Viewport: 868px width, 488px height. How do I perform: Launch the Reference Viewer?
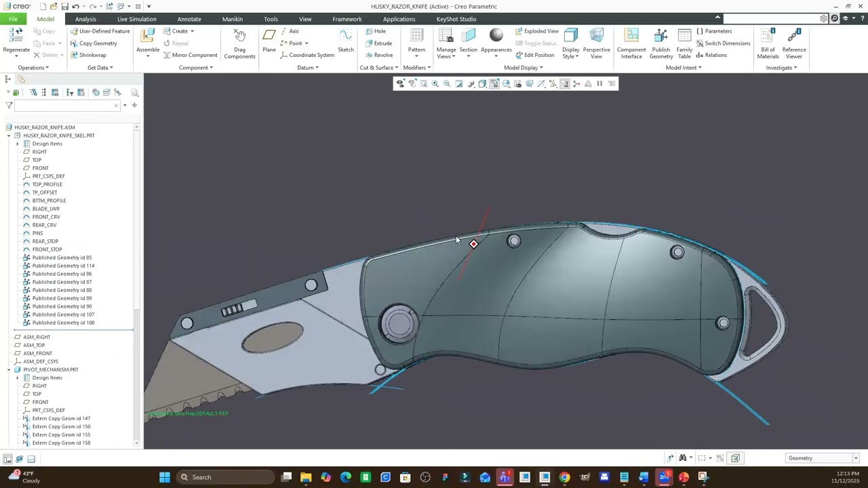coord(794,43)
